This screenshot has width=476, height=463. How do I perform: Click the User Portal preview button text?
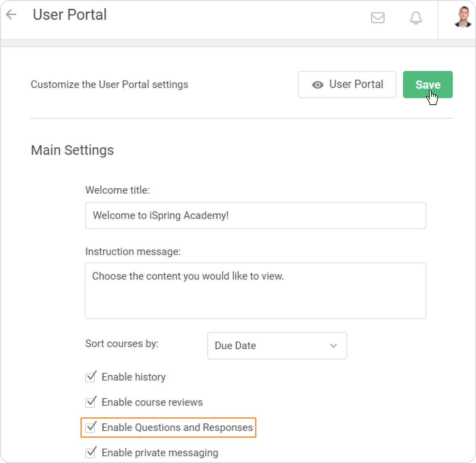click(x=356, y=84)
